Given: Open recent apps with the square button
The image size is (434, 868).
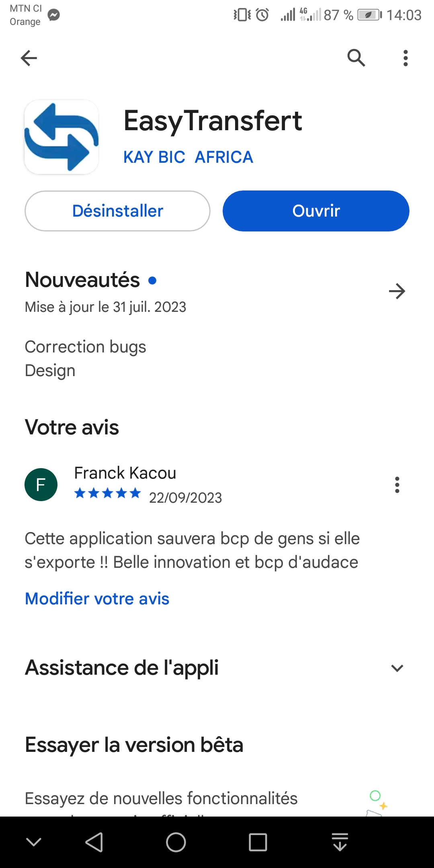Looking at the screenshot, I should click(258, 842).
